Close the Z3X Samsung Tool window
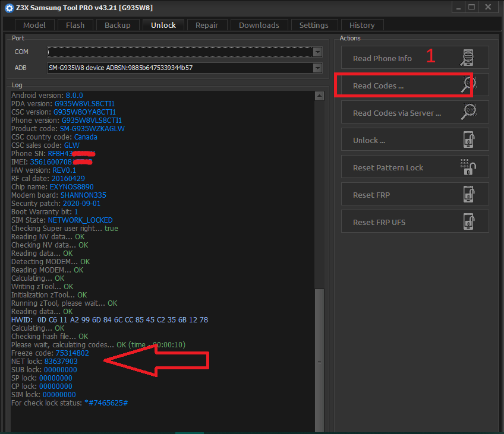This screenshot has height=434, width=504. click(488, 7)
